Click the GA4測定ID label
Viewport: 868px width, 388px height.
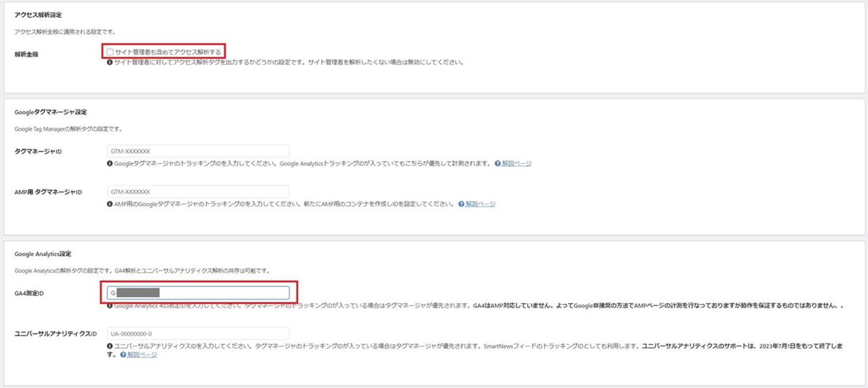[29, 293]
